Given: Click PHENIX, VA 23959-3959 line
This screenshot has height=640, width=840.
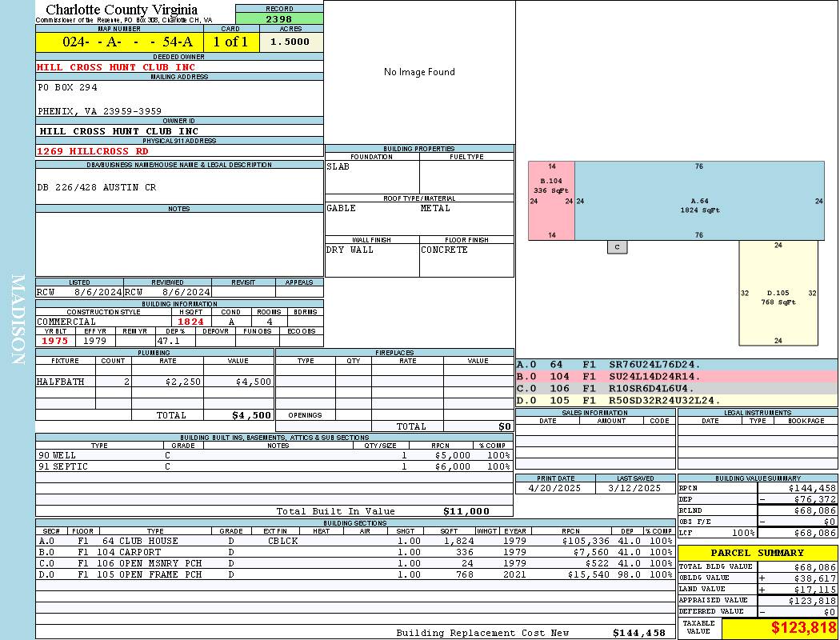Looking at the screenshot, I should 100,111.
